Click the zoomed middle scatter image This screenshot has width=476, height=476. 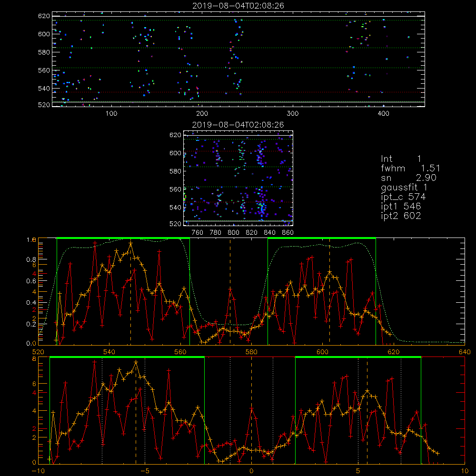coord(238,178)
